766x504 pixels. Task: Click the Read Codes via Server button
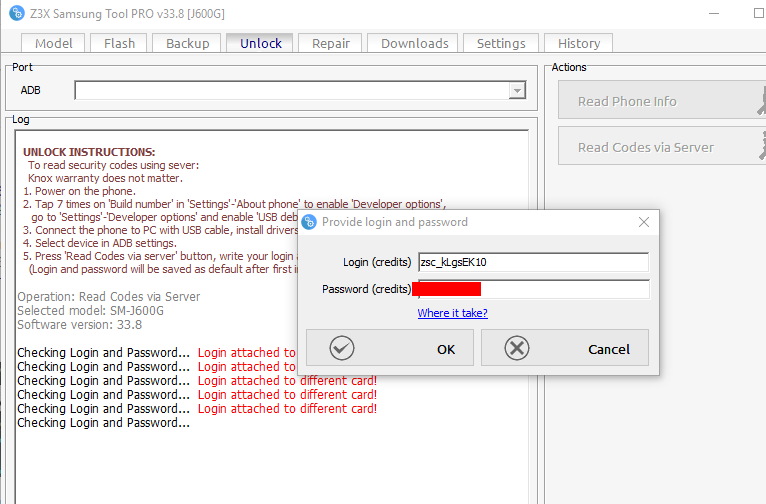(662, 146)
